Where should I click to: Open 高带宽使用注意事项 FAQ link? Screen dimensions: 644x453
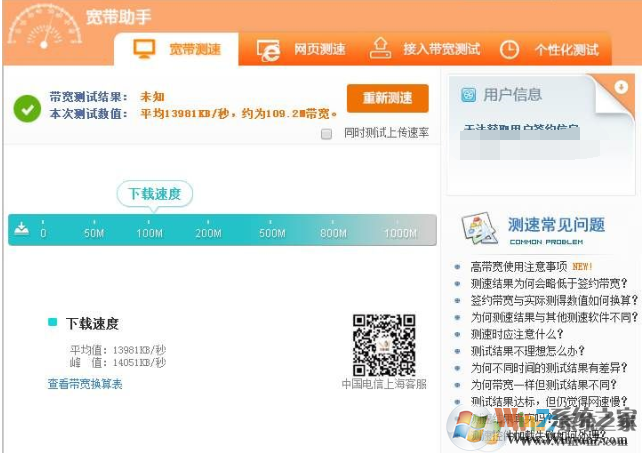[519, 267]
